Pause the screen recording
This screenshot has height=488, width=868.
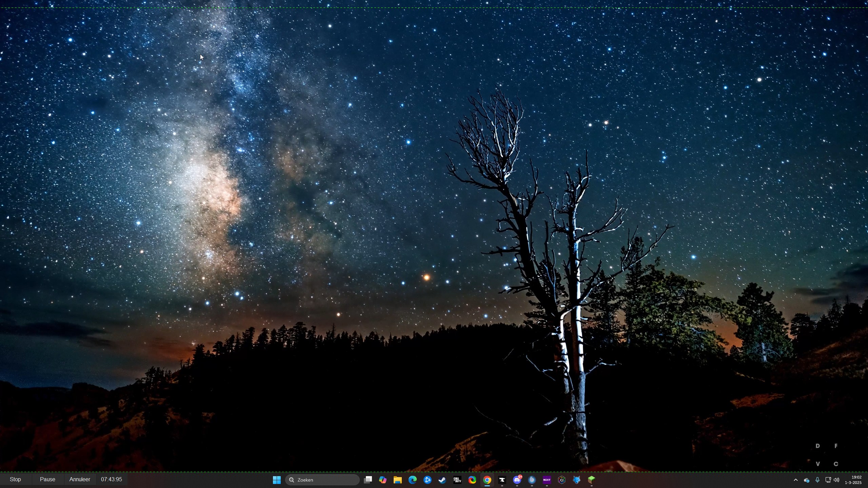tap(47, 480)
